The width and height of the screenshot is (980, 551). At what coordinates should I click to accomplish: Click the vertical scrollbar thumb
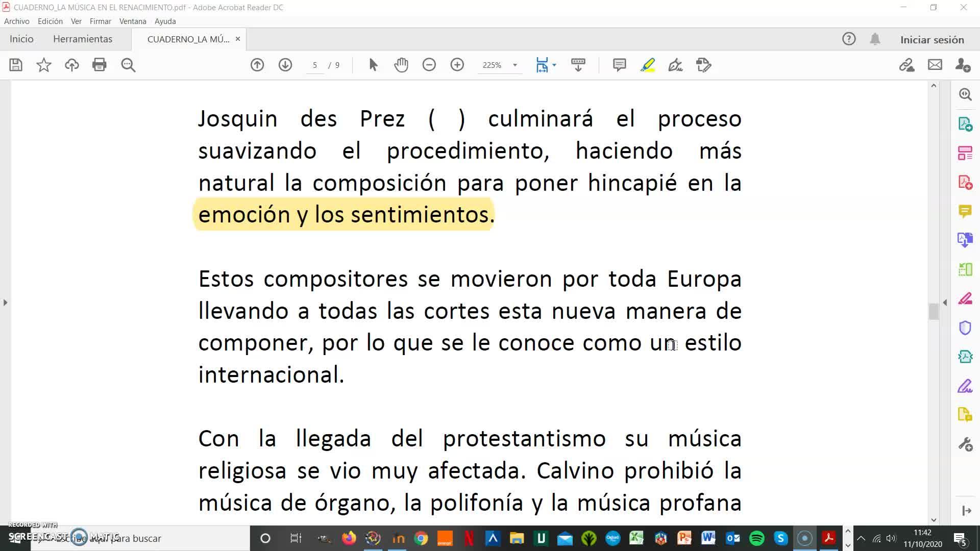pos(934,311)
